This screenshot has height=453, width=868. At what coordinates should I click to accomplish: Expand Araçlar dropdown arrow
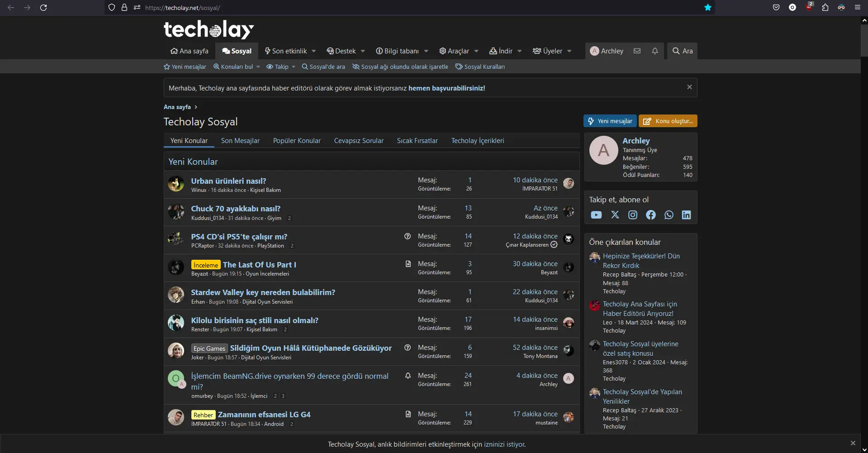(476, 51)
